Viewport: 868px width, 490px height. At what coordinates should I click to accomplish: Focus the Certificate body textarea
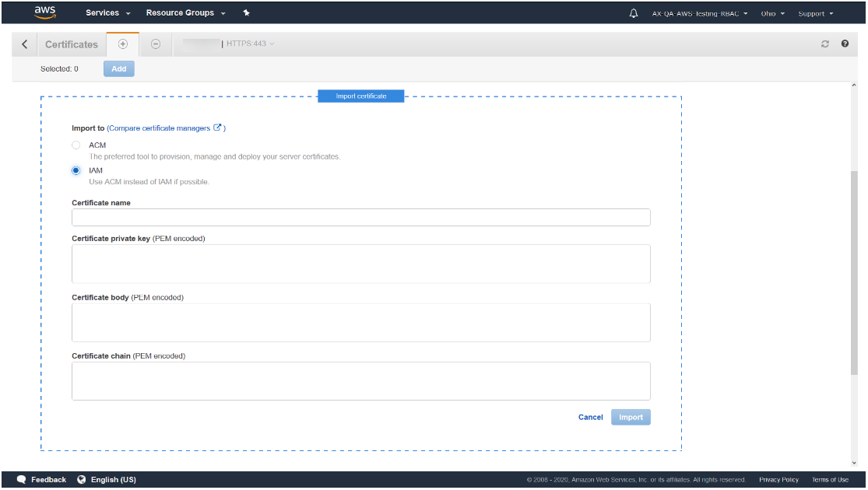tap(361, 323)
